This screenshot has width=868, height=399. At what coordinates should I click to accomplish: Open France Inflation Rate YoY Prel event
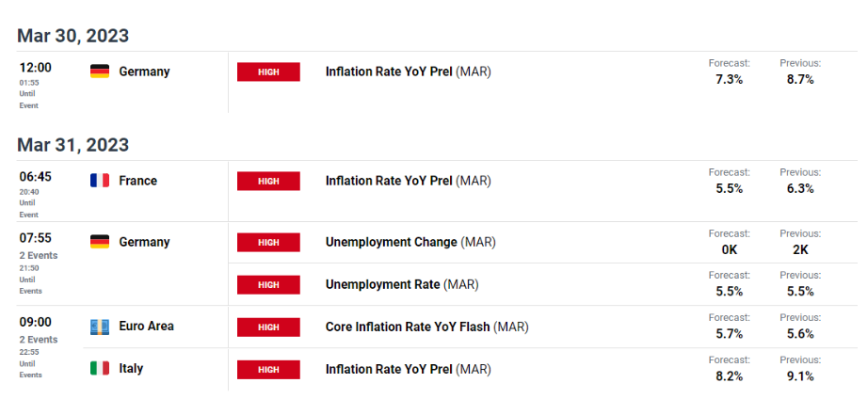(x=408, y=181)
